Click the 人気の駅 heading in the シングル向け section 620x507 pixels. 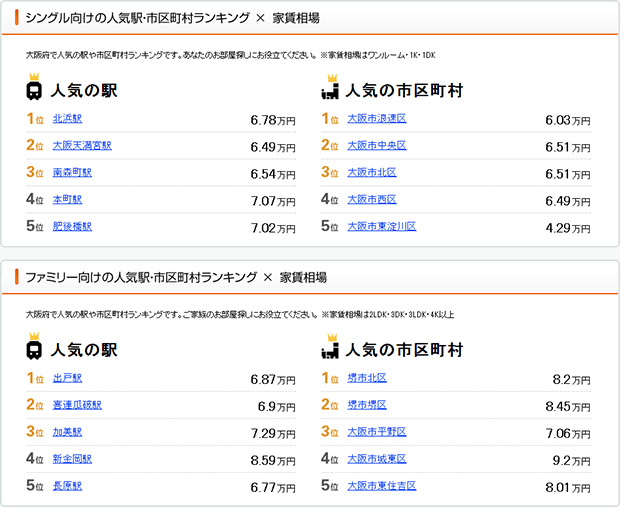(x=84, y=91)
